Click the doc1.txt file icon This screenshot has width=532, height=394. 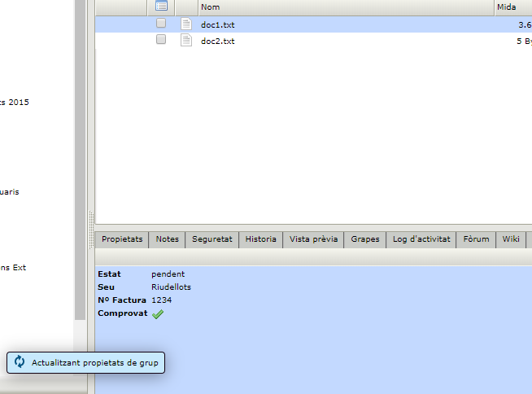(186, 24)
